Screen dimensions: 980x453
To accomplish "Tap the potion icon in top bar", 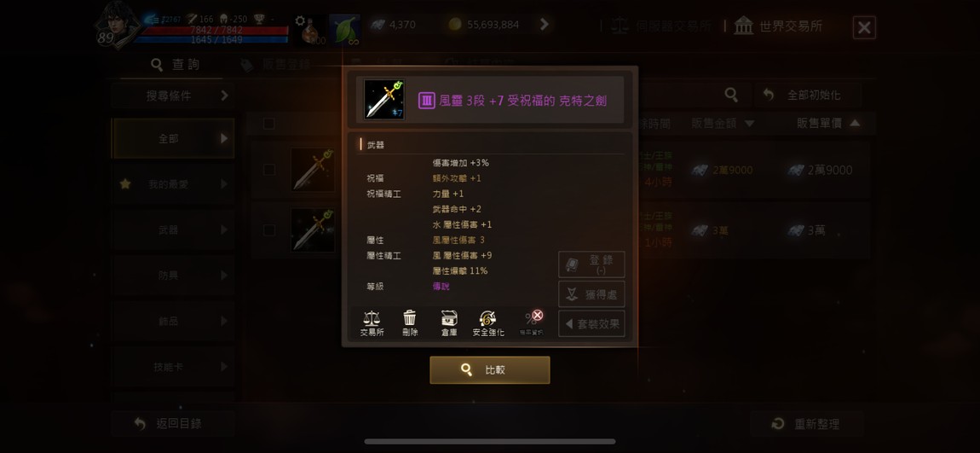I will point(309,31).
